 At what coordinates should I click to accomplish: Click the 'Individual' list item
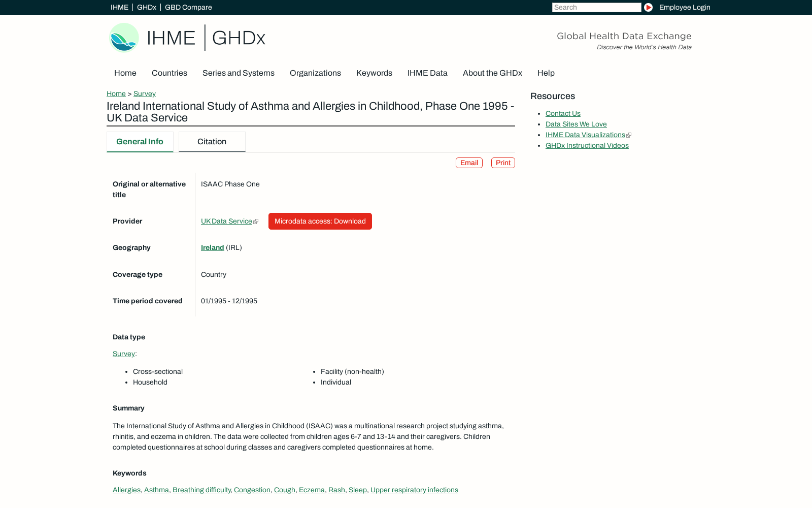coord(336,383)
